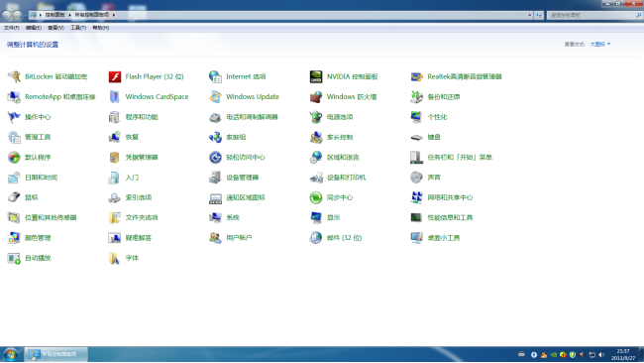Click the 搜索控制面板 search box
This screenshot has width=644, height=363.
594,15
